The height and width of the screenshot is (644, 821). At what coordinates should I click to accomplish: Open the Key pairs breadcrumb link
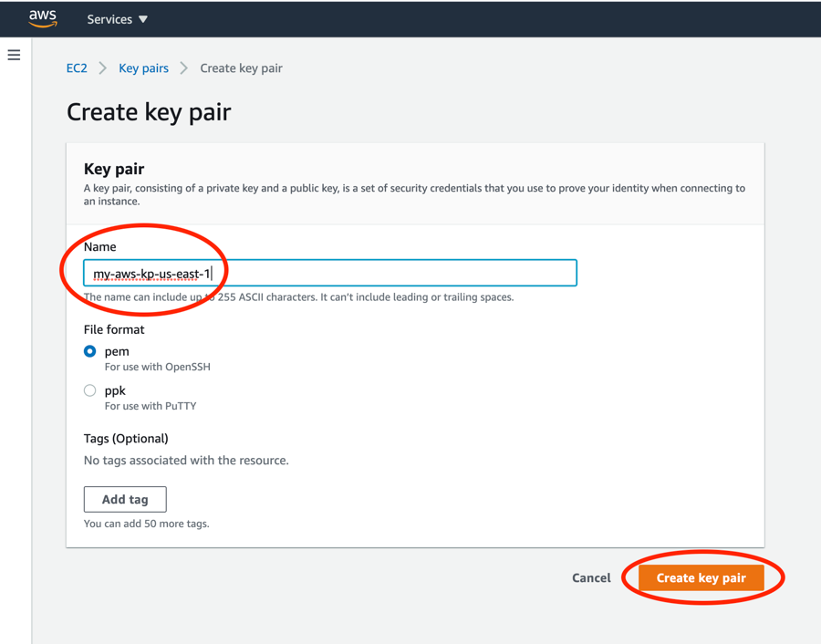point(143,68)
